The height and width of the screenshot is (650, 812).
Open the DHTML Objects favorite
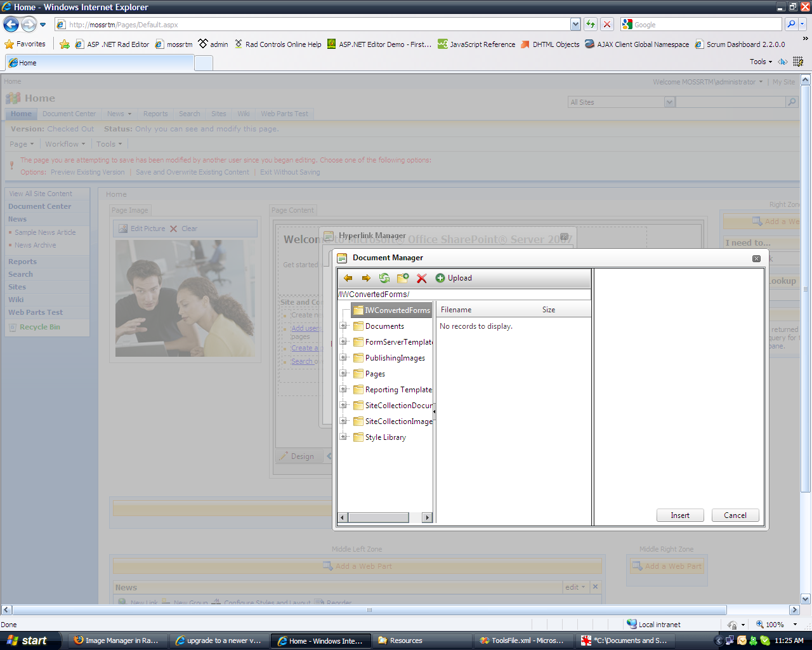click(x=550, y=44)
